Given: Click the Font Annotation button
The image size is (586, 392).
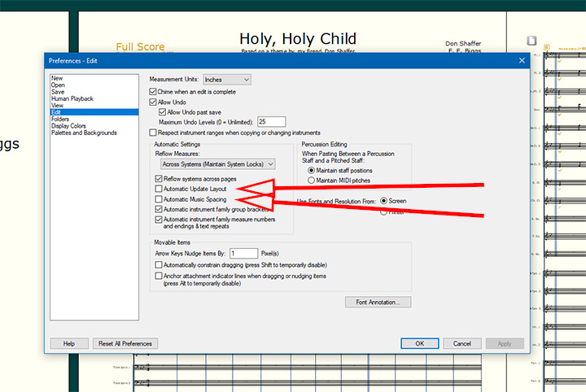Looking at the screenshot, I should (378, 302).
